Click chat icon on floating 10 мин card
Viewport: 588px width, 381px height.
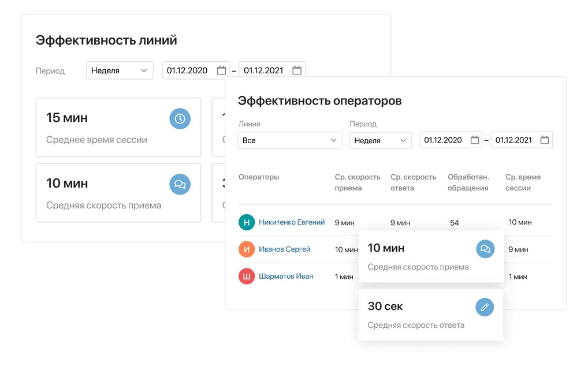tap(485, 249)
